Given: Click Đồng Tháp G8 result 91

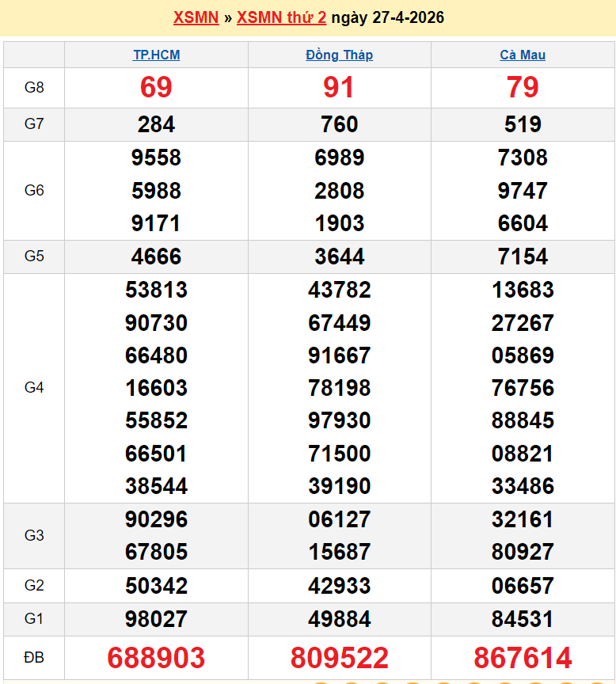Looking at the screenshot, I should click(339, 87).
